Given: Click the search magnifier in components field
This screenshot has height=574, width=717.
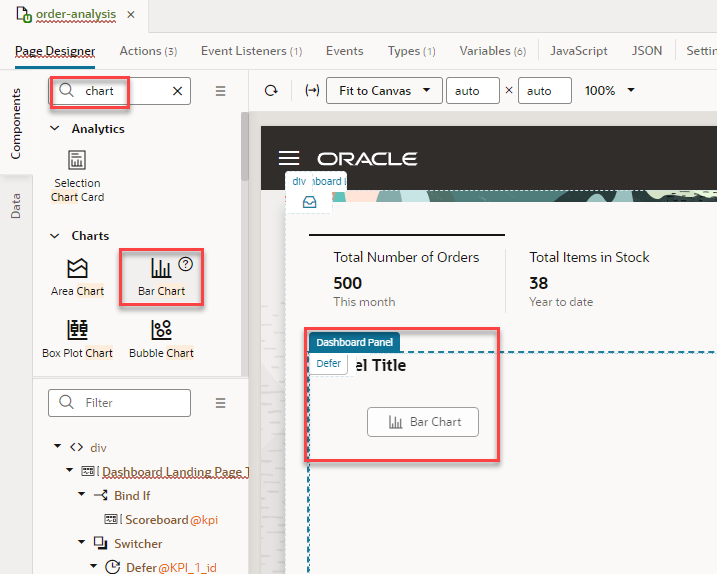Looking at the screenshot, I should (x=67, y=91).
